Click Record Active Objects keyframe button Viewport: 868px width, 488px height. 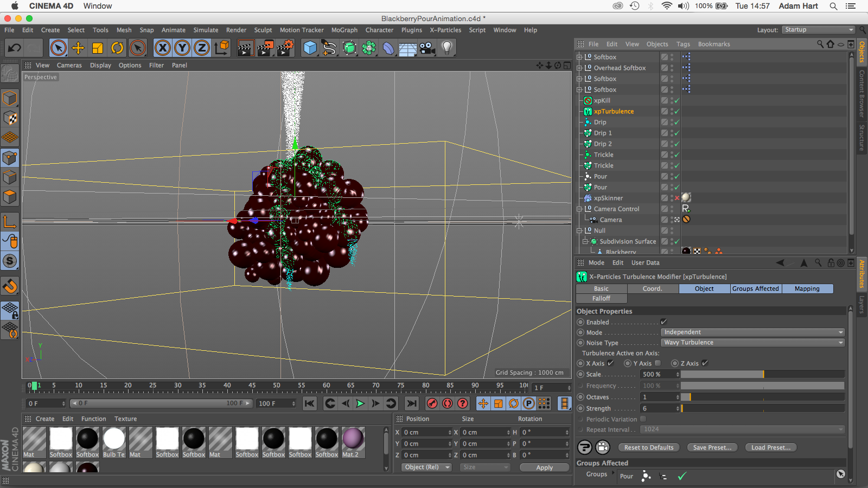[x=432, y=403]
